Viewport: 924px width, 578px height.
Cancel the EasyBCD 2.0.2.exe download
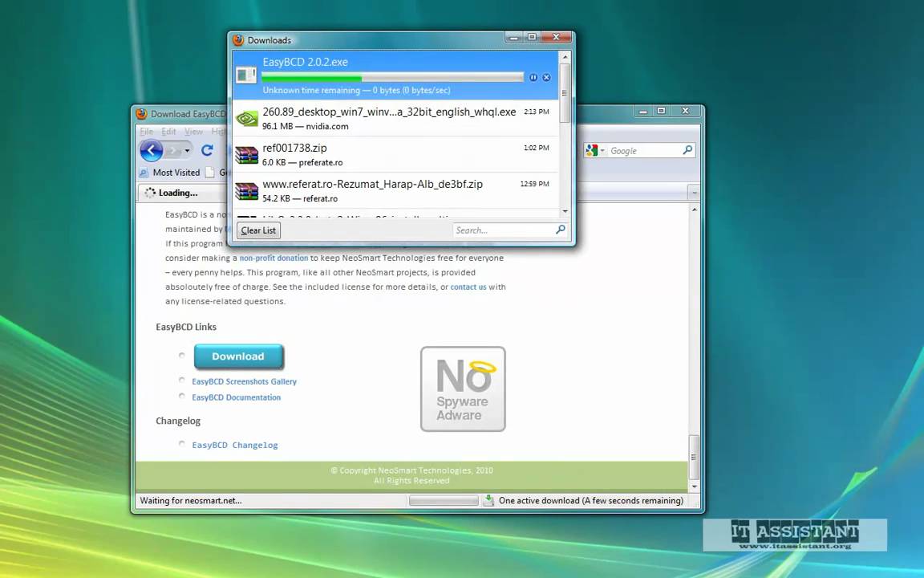click(546, 77)
